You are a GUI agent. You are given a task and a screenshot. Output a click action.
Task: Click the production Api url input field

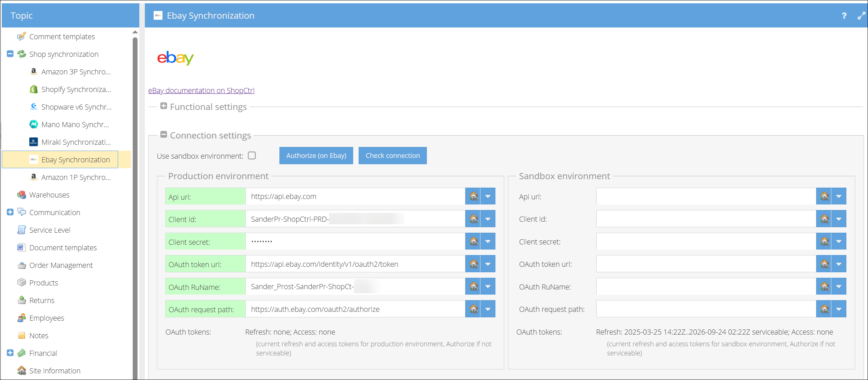click(x=355, y=196)
